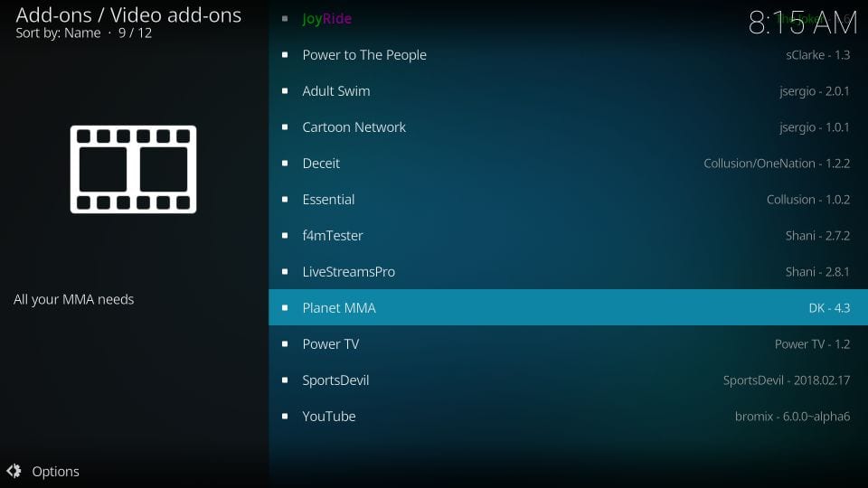This screenshot has width=868, height=488.
Task: Launch the LiveStreamsPro add-on
Action: [x=568, y=272]
